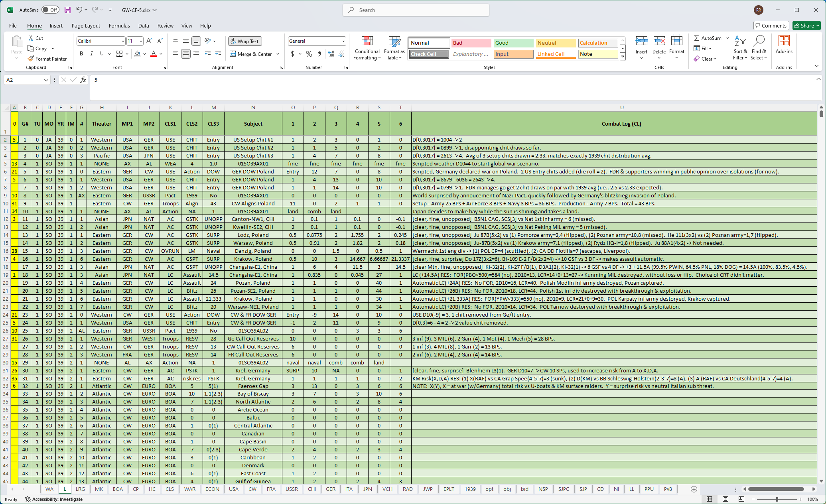826x504 pixels.
Task: Apply the Bad cell style
Action: tap(471, 43)
